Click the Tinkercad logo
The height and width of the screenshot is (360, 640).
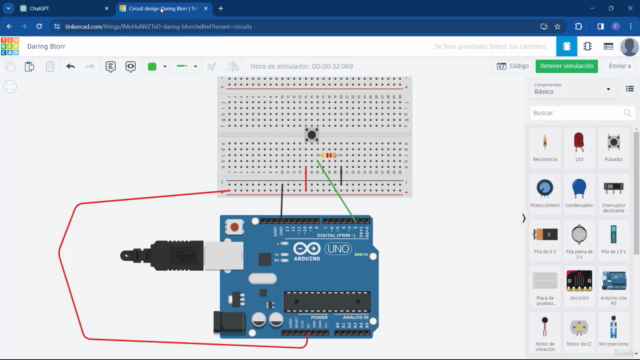10,46
